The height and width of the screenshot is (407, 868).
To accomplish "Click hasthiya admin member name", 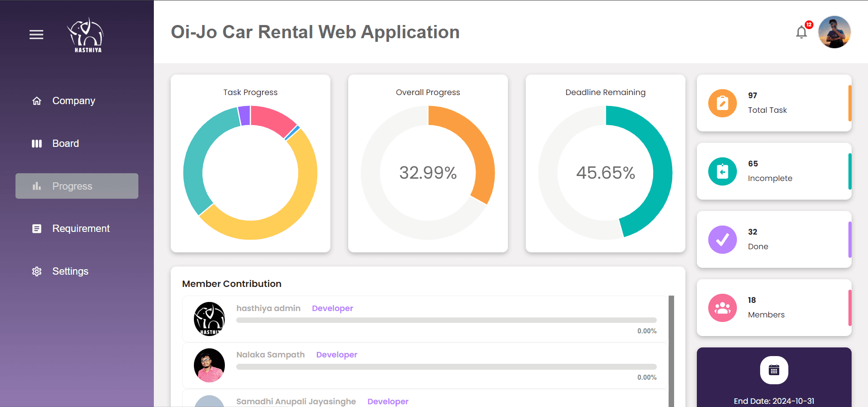I will pos(268,308).
